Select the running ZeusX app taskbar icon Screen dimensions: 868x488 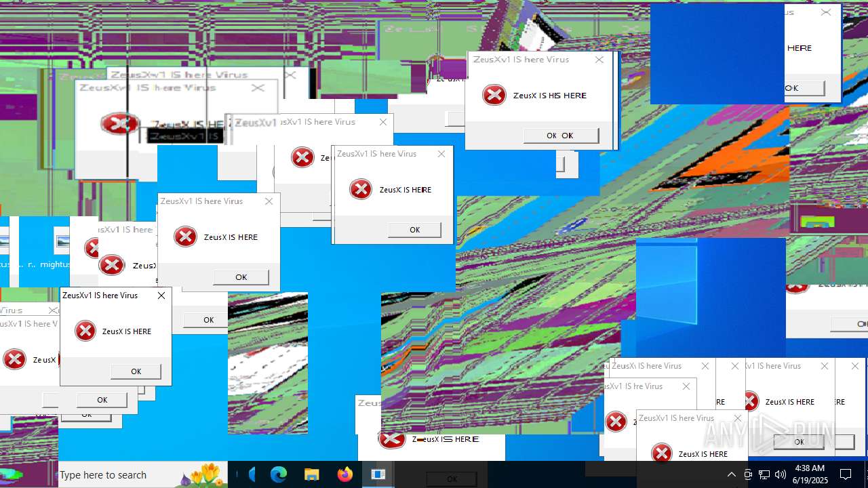(x=378, y=475)
